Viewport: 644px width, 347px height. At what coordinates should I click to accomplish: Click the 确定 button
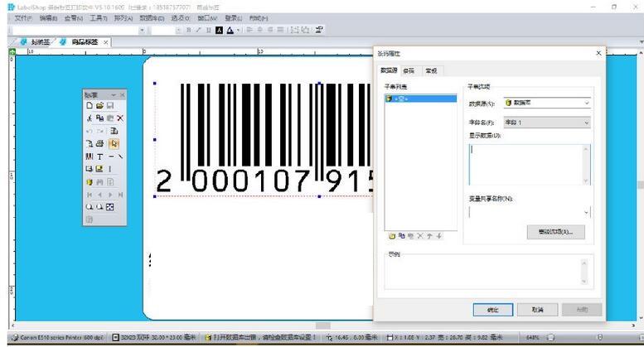492,310
